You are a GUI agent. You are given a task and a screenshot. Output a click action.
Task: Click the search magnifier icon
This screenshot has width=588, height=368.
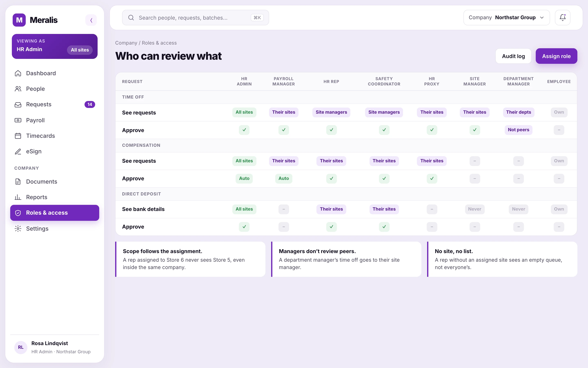[x=131, y=18]
